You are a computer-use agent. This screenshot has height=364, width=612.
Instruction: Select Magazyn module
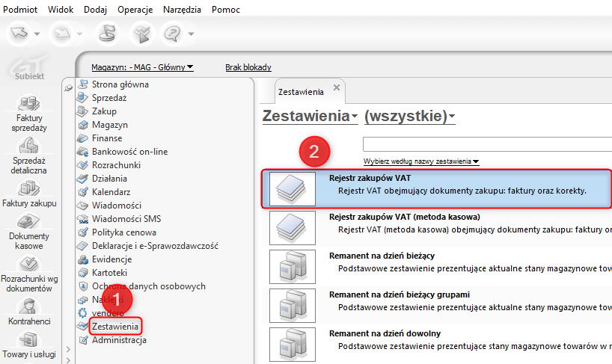110,125
